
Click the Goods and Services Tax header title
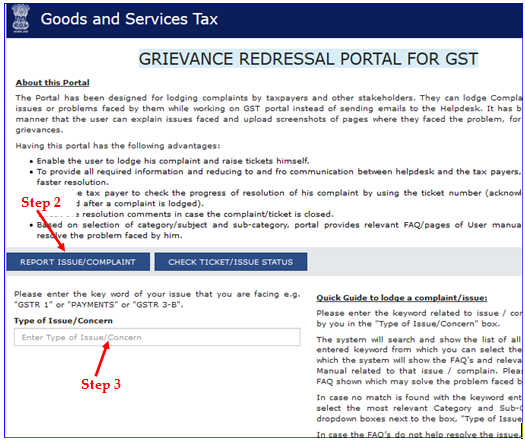tap(129, 19)
